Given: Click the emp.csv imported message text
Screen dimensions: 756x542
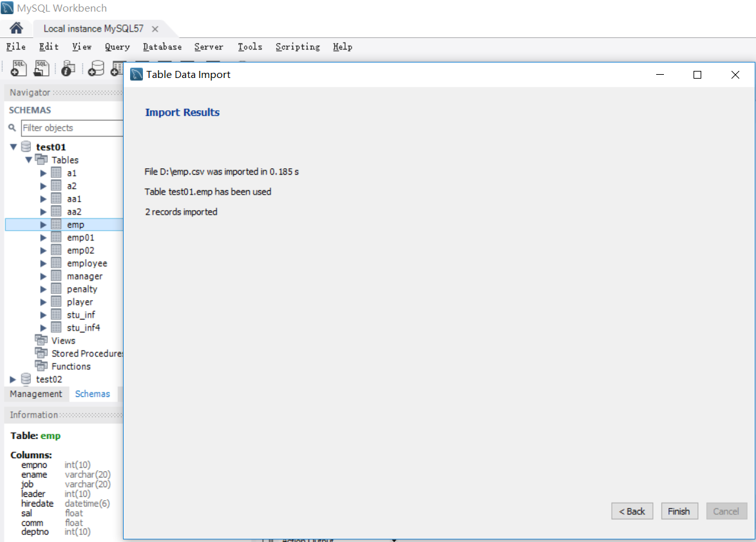Looking at the screenshot, I should pos(222,172).
